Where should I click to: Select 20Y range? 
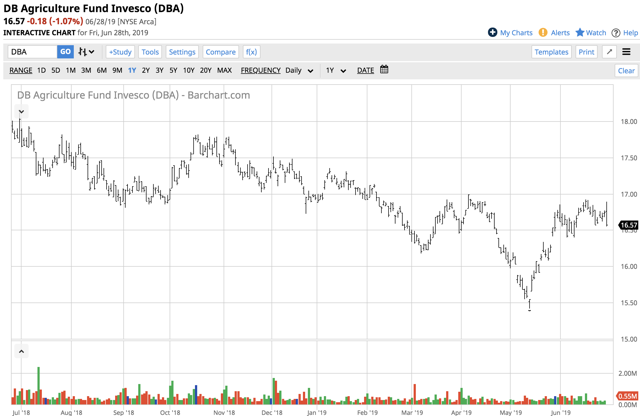[x=206, y=70]
